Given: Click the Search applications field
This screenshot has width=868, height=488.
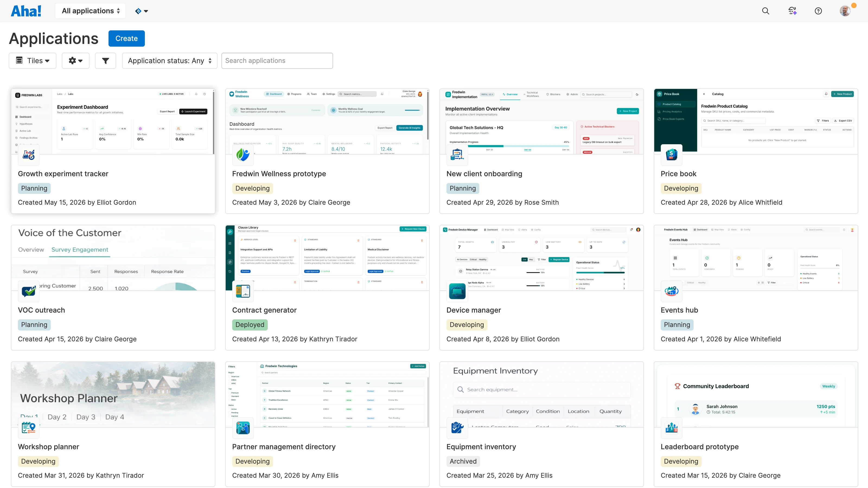Looking at the screenshot, I should 277,61.
